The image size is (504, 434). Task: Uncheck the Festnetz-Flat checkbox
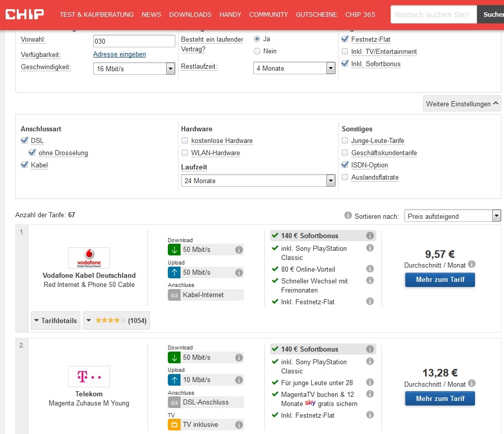point(345,39)
